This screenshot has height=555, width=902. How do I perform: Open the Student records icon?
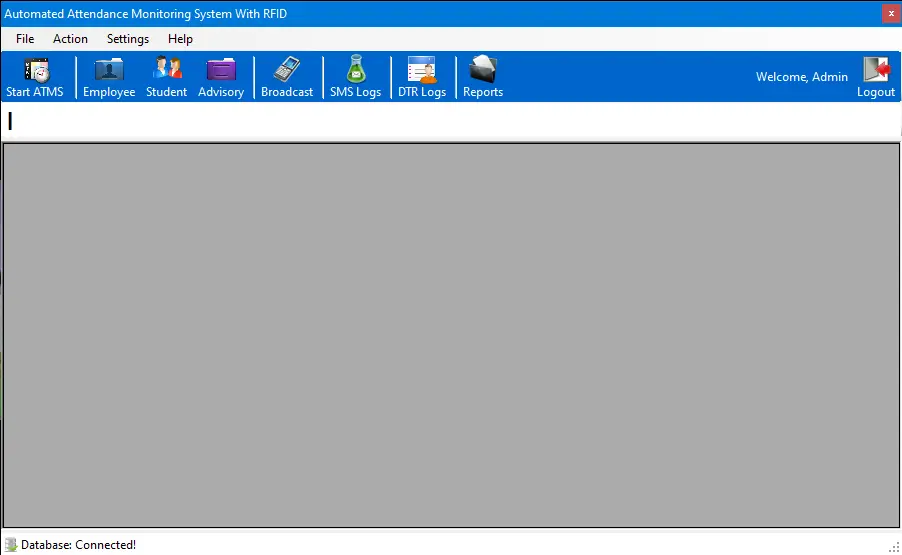click(x=167, y=69)
